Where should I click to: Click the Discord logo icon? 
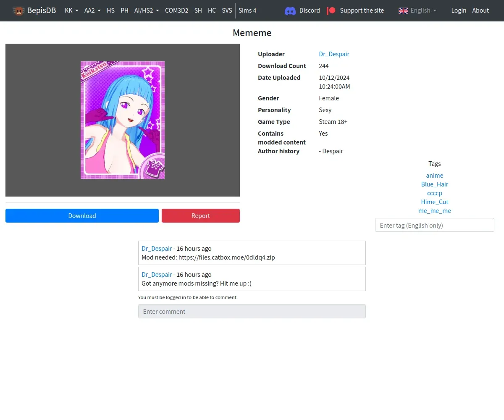[290, 10]
